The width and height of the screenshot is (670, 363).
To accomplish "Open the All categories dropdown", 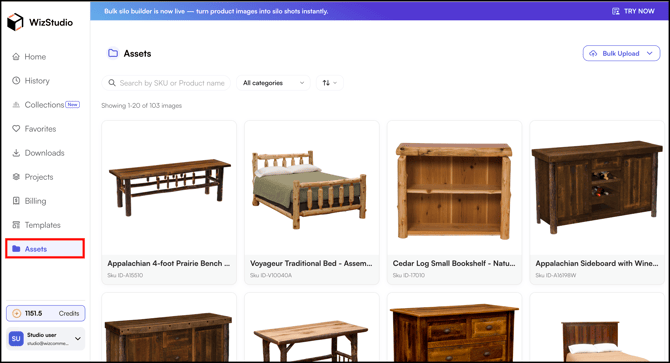I will coord(273,83).
